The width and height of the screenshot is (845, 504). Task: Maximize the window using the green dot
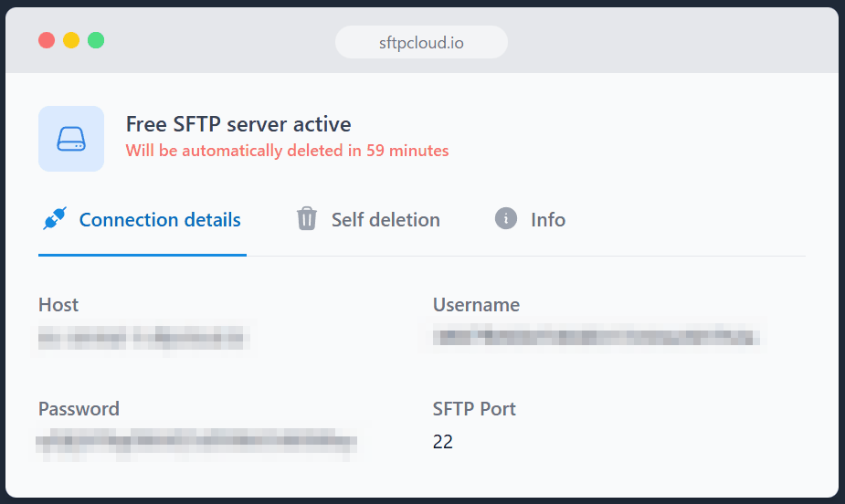point(96,40)
